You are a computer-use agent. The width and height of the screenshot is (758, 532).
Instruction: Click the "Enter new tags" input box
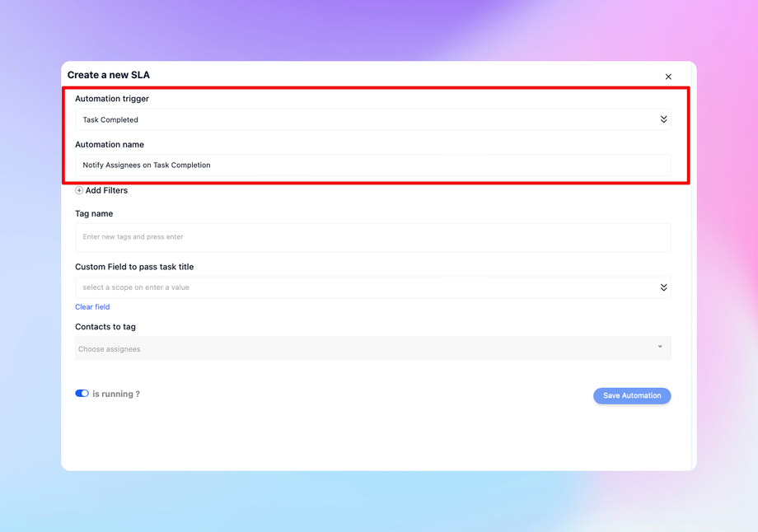pos(372,237)
